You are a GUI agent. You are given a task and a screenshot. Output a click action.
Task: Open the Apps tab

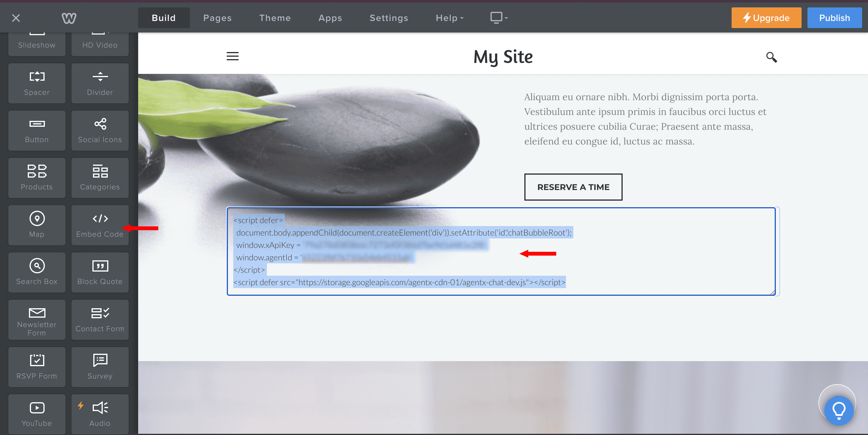[330, 18]
